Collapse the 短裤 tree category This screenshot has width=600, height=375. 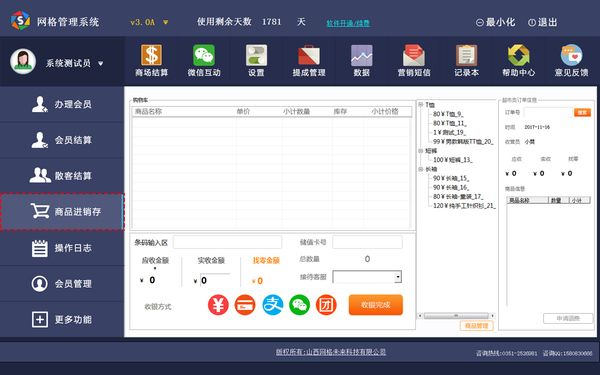421,151
